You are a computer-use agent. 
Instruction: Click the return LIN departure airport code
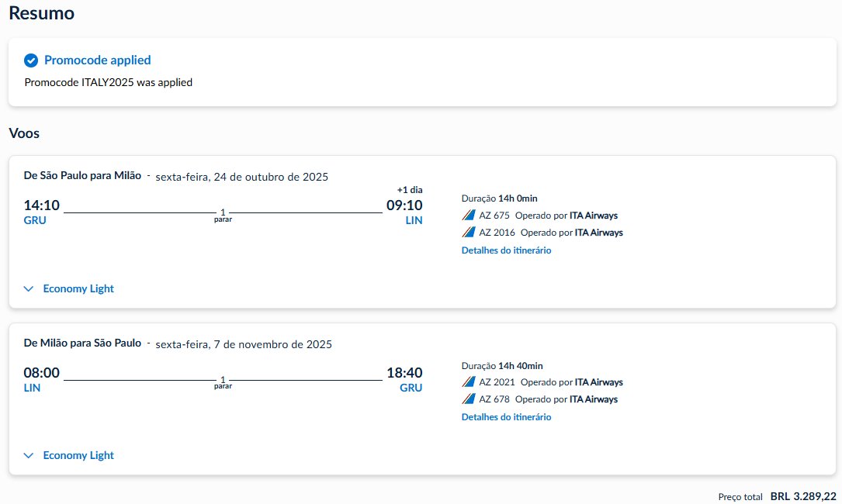coord(33,388)
